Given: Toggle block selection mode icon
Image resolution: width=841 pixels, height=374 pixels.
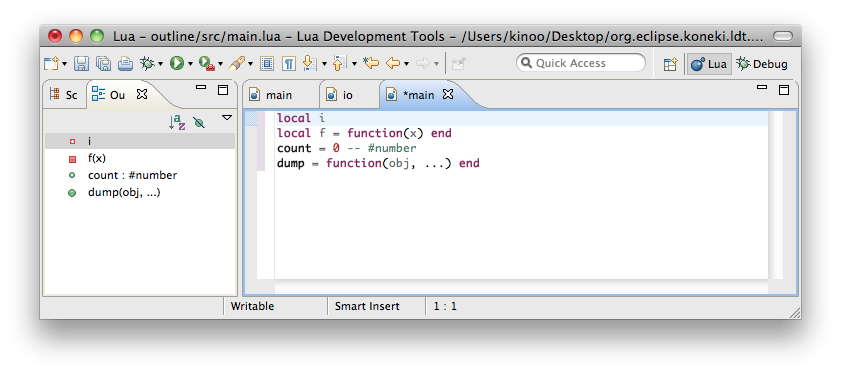Looking at the screenshot, I should pos(267,63).
